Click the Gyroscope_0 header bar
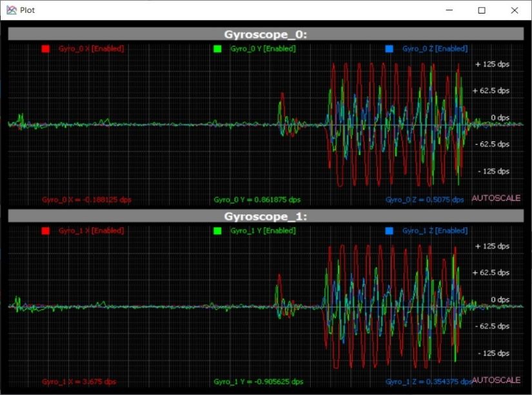 (x=266, y=34)
